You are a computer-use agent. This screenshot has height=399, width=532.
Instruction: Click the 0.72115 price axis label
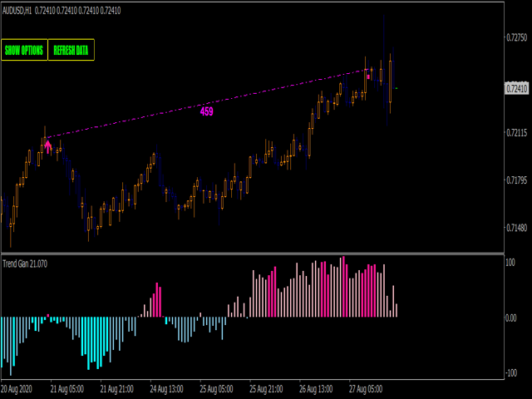pyautogui.click(x=517, y=133)
